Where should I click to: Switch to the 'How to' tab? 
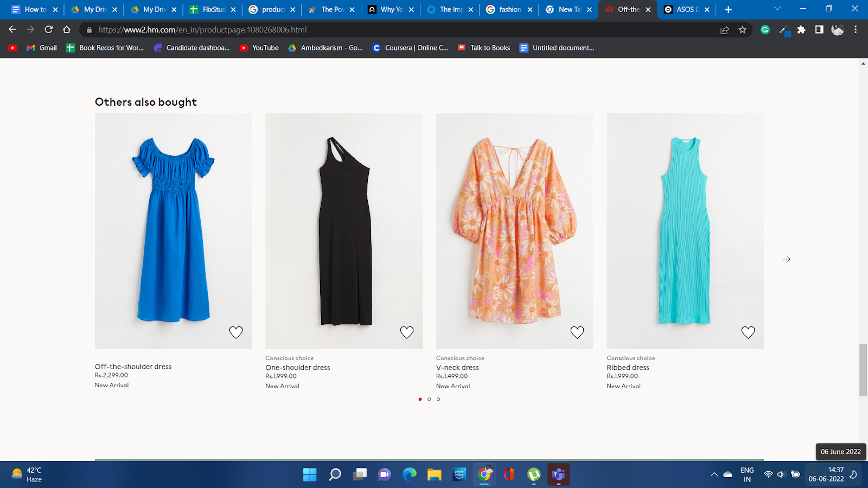35,9
